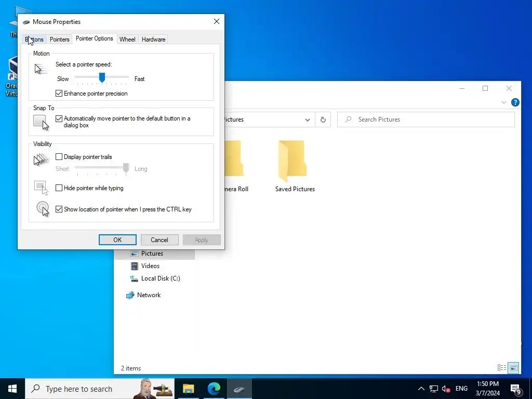The width and height of the screenshot is (532, 399).
Task: Open the Windows Start menu
Action: click(x=12, y=389)
